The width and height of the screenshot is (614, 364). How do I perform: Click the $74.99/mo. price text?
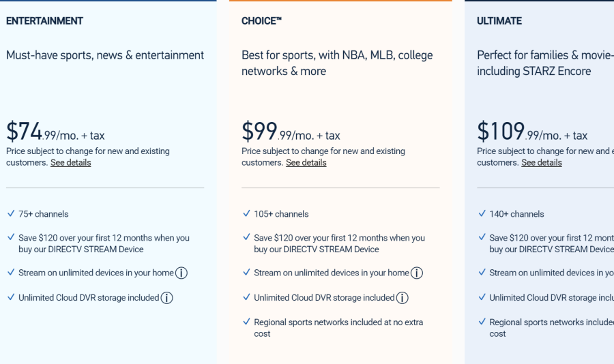point(55,132)
